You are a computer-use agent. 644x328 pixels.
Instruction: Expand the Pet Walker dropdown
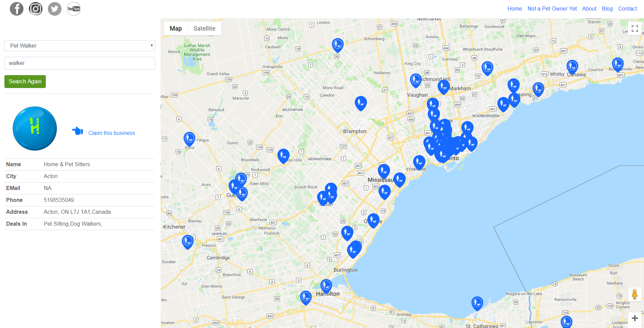(80, 46)
